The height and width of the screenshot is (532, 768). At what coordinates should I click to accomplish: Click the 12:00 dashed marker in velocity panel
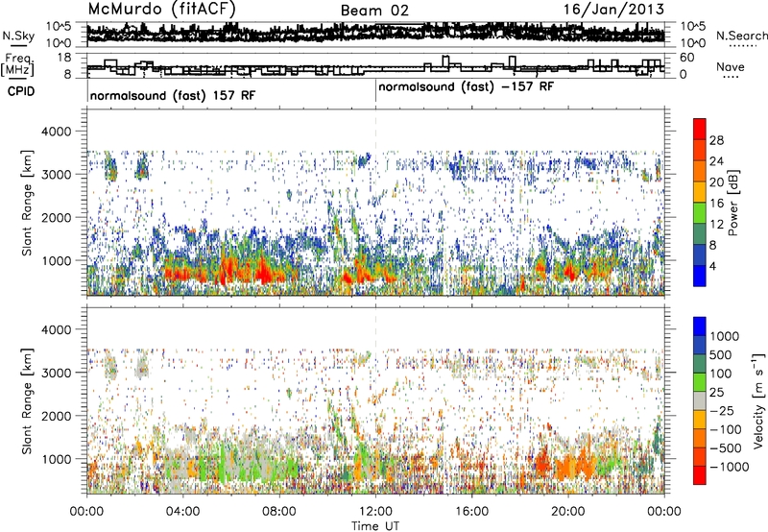coord(375,400)
